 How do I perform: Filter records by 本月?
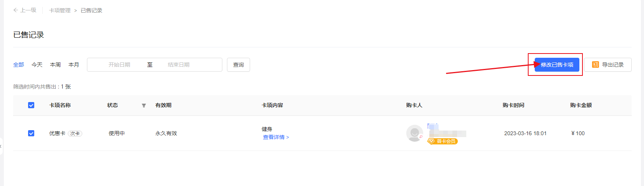pos(74,65)
